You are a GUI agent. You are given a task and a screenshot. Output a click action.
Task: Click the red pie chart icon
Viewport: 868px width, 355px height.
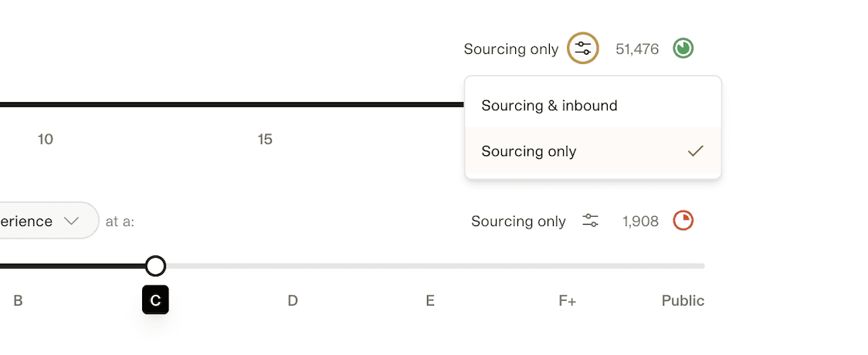(683, 221)
